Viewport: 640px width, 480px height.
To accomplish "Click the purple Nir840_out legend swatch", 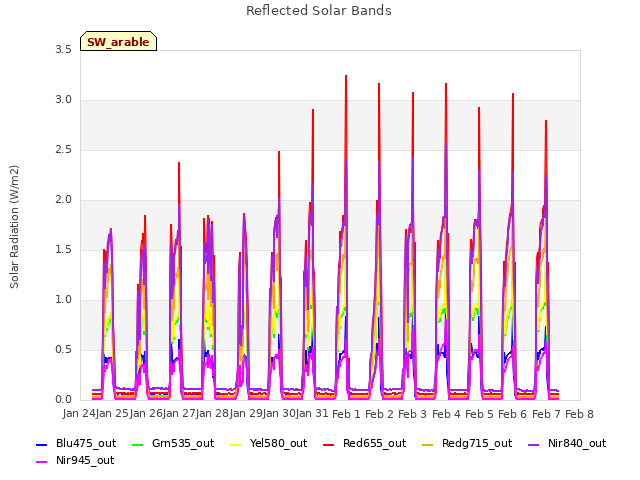I will point(533,444).
